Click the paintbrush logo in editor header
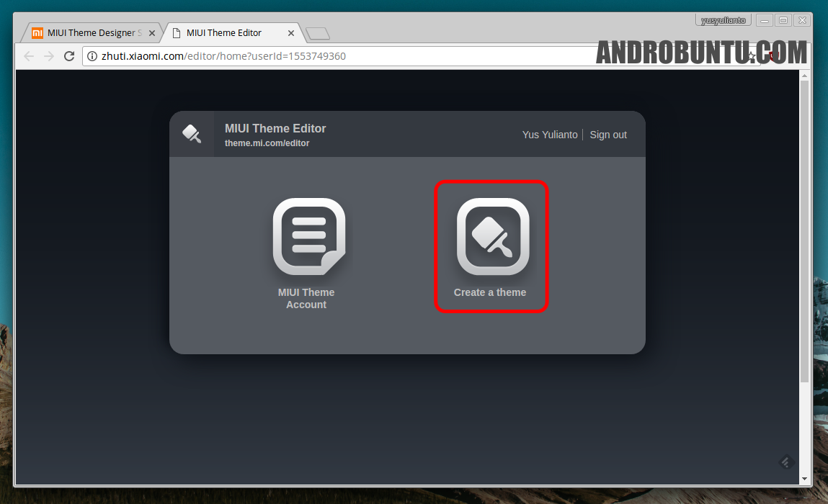828x504 pixels. [x=192, y=134]
